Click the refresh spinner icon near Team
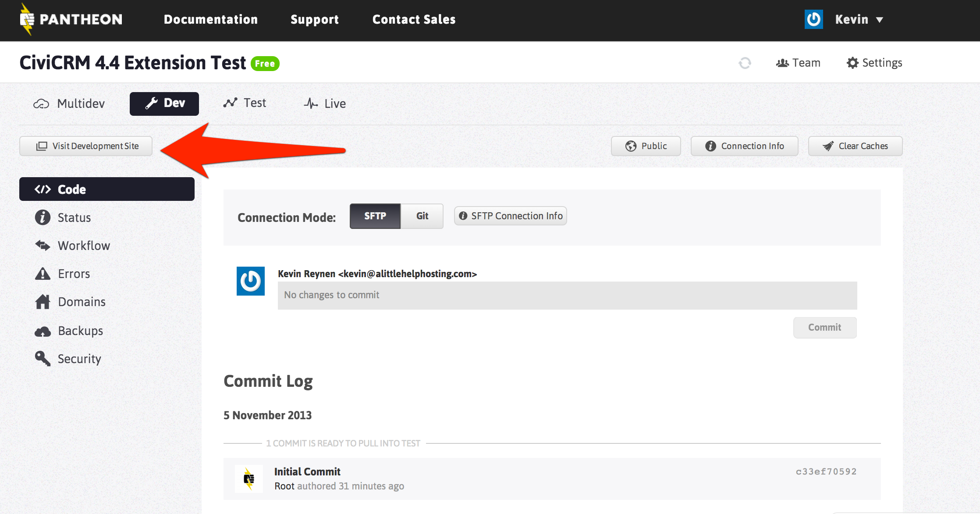Viewport: 980px width, 514px height. (x=745, y=63)
